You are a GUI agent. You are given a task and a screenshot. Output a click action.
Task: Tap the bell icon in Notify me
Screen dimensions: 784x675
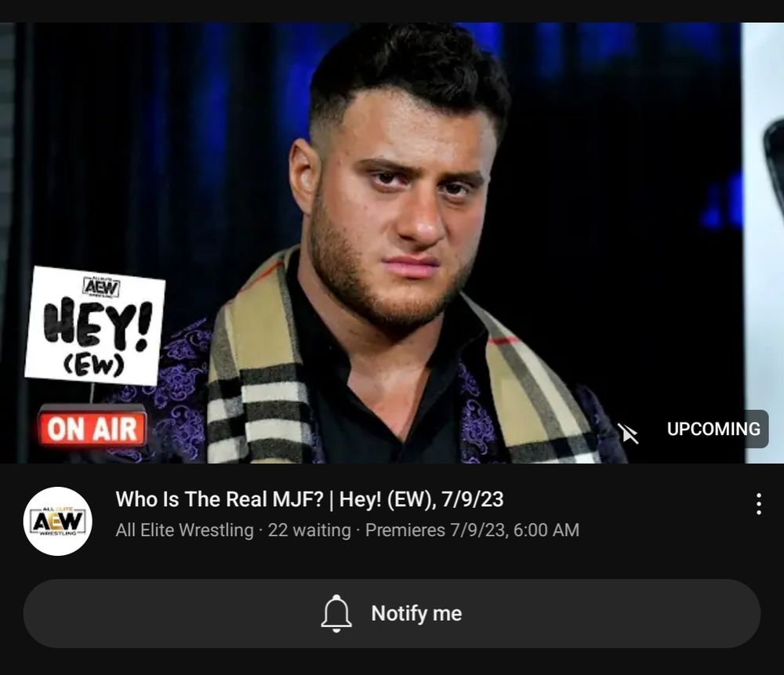[x=336, y=614]
